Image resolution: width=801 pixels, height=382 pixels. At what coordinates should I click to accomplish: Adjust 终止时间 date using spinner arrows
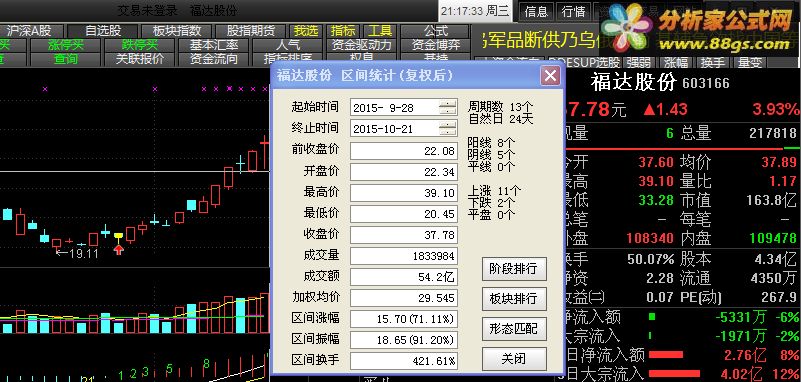click(x=448, y=128)
